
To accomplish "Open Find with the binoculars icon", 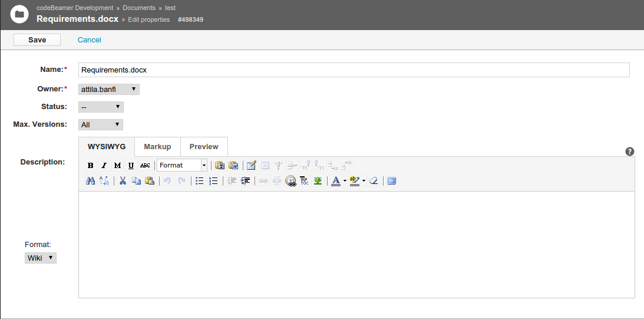I will coord(90,180).
